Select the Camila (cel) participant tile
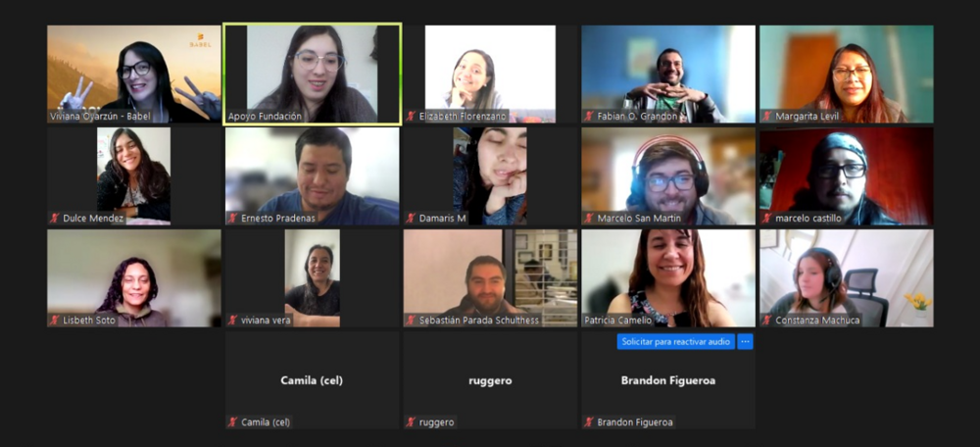The height and width of the screenshot is (447, 980). click(x=313, y=380)
